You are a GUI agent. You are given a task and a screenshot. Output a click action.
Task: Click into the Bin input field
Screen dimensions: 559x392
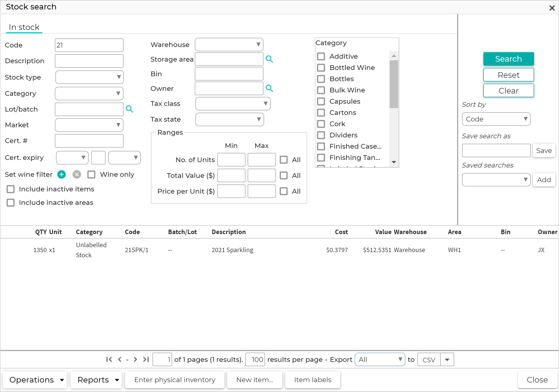(229, 74)
